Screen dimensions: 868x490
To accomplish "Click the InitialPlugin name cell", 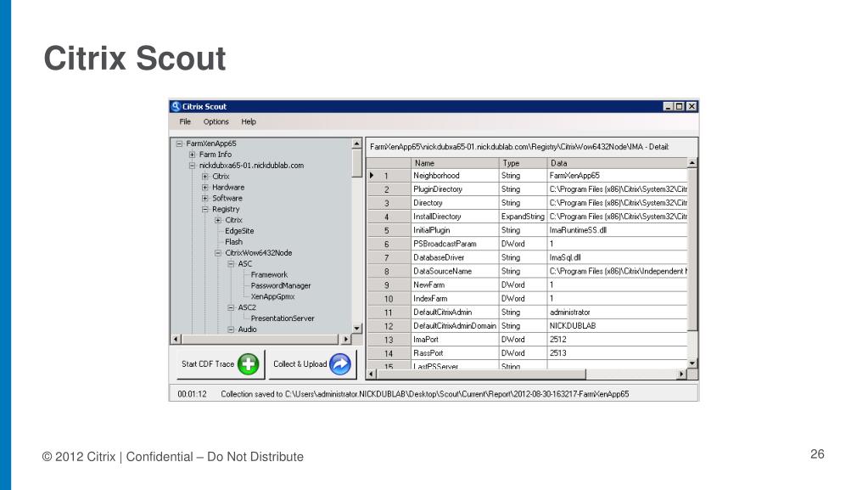I will tap(455, 230).
